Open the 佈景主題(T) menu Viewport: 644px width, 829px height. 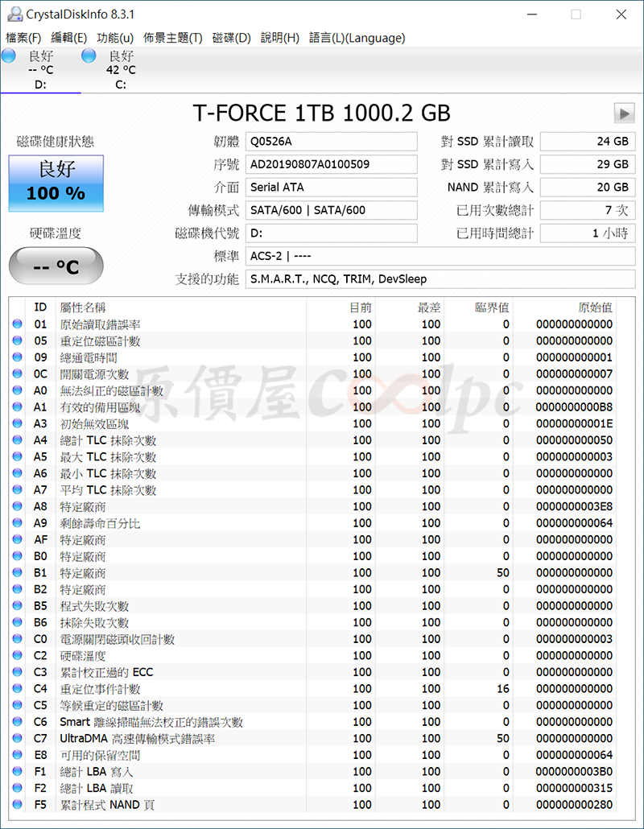[x=172, y=38]
